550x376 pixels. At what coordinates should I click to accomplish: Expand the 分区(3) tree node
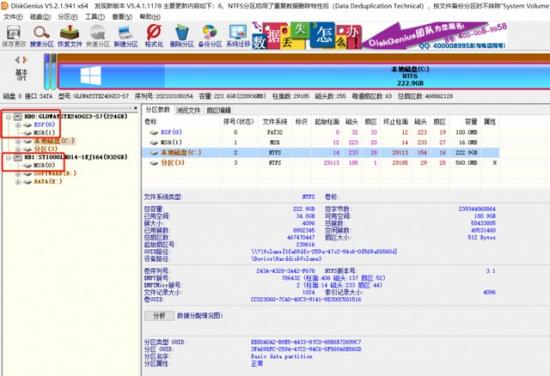point(18,149)
